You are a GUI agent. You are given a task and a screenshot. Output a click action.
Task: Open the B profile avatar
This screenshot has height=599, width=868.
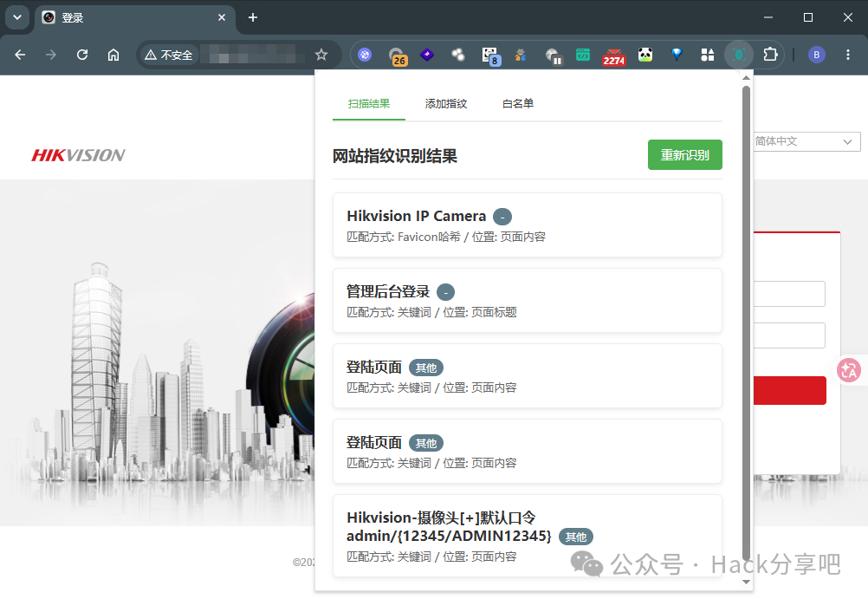click(x=817, y=55)
